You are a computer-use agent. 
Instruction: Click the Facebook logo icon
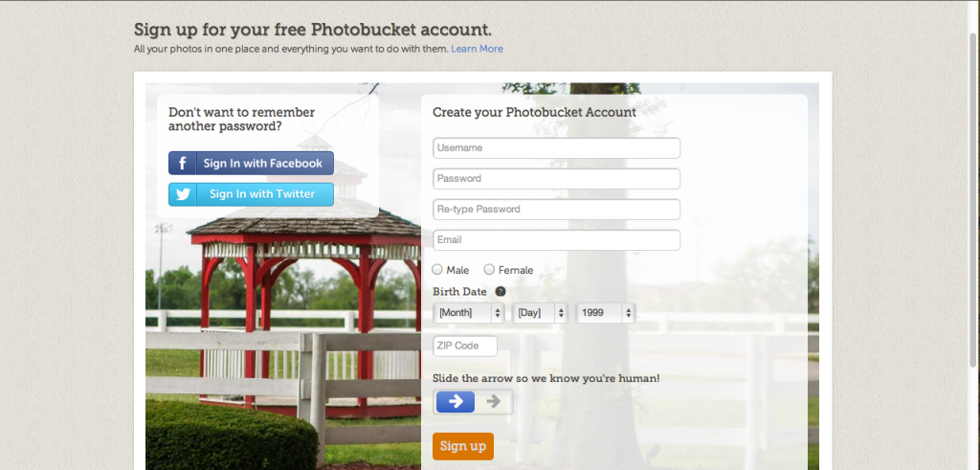(183, 163)
